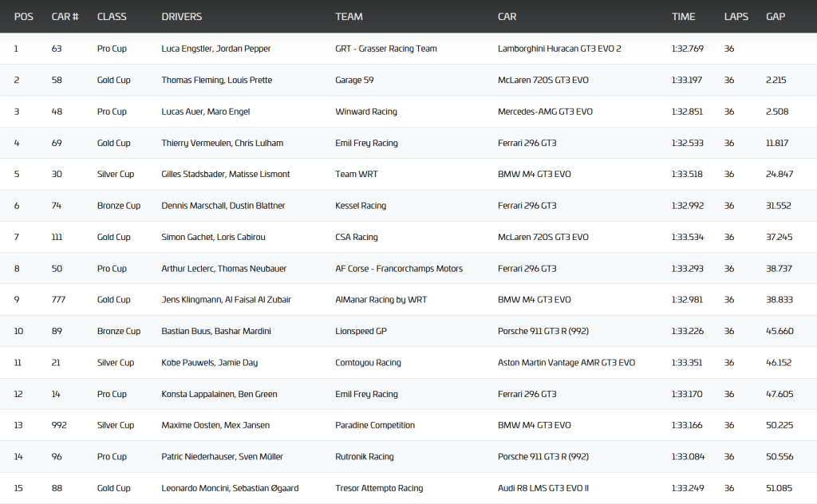Click gap value 47.605
Viewport: 817px width, 504px height.
pos(780,394)
